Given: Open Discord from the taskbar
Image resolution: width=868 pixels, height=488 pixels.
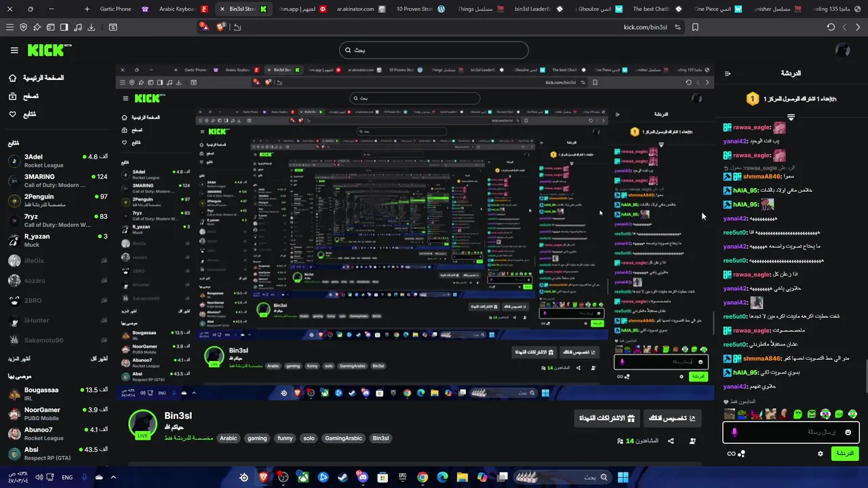Looking at the screenshot, I should [x=363, y=477].
